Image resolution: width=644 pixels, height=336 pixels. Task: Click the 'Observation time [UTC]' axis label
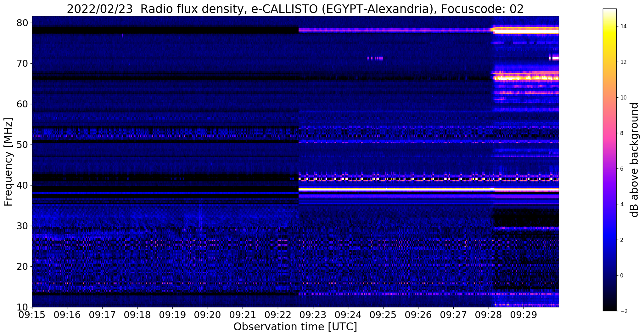(295, 327)
